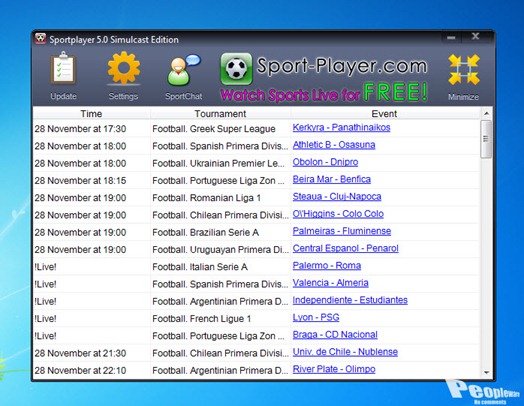Screen dimensions: 524x406
Task: Click the vertical scrollbar thumb
Action: pos(486,139)
